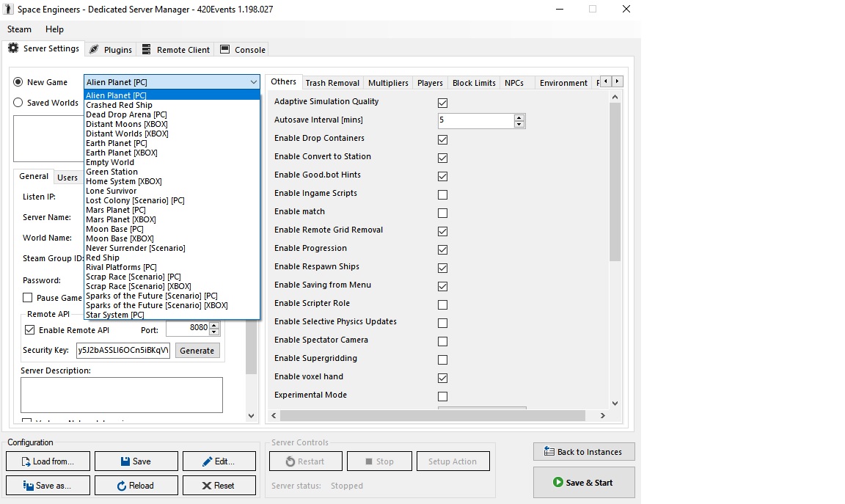Viewport: 845px width, 504px height.
Task: Switch to the Block Limits tab
Action: [473, 83]
